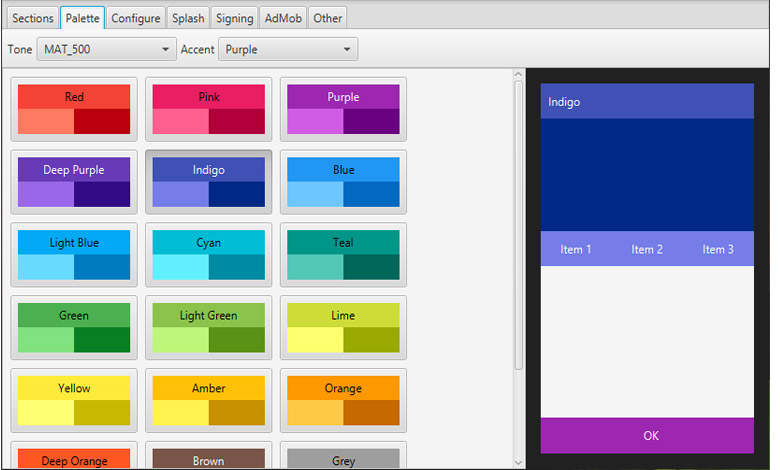Click the palette list scroll up arrow

tap(518, 74)
